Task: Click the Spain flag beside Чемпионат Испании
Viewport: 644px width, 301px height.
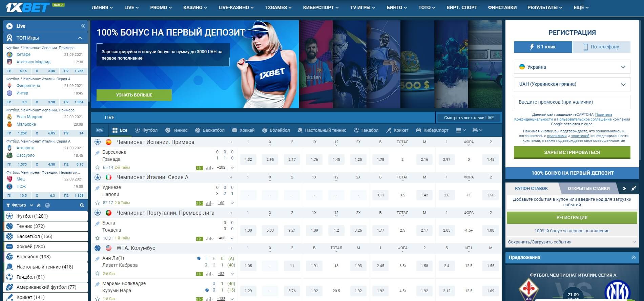Action: pos(108,142)
